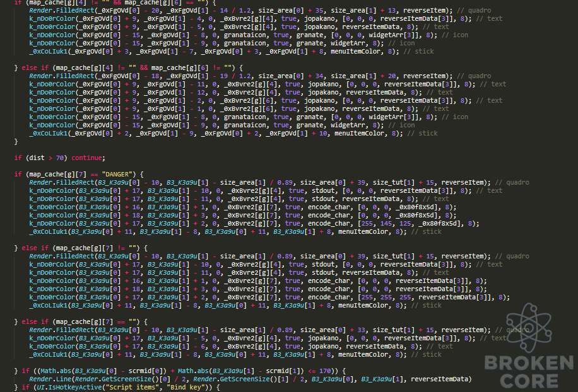The height and width of the screenshot is (392, 578).
Task: Click "_0xFg0Vd[1] - 7" in the stick line
Action: (x=166, y=51)
